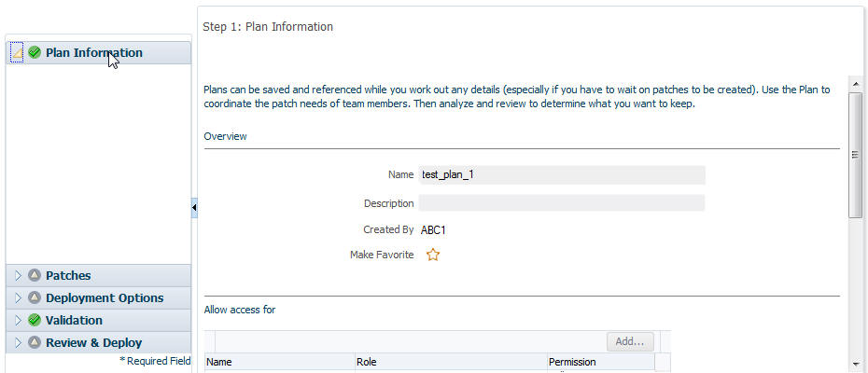Expand the Review & Deploy step arrow
The height and width of the screenshot is (373, 868).
tap(18, 342)
